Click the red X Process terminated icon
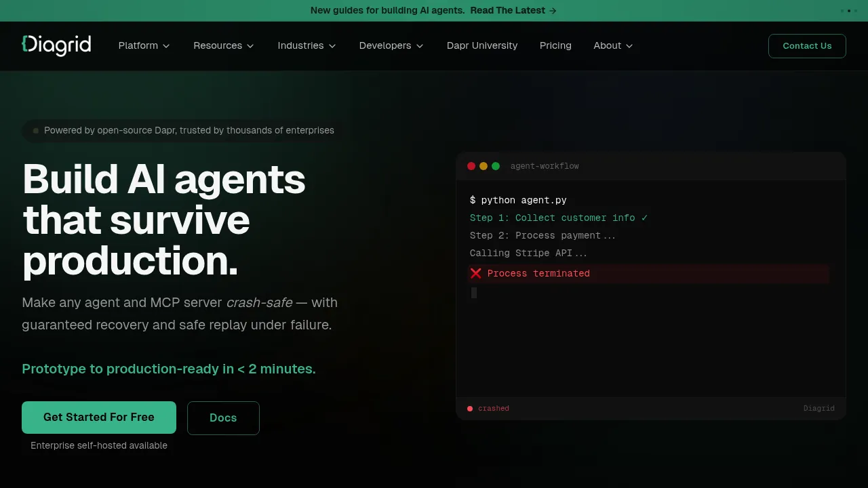 [x=475, y=273]
